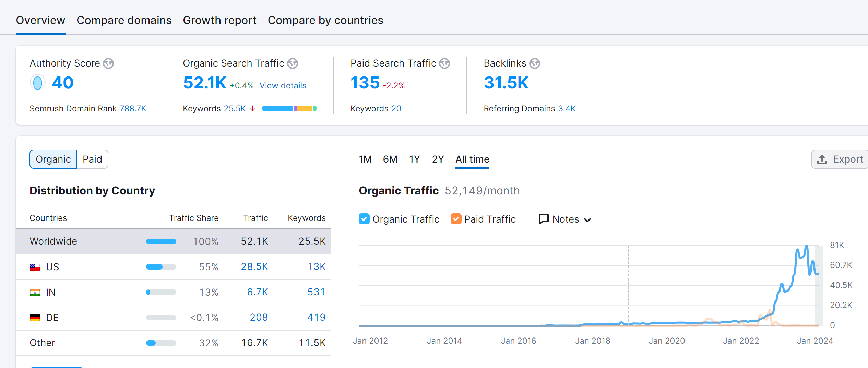This screenshot has width=868, height=368.
Task: Select the Other countries row
Action: [174, 343]
